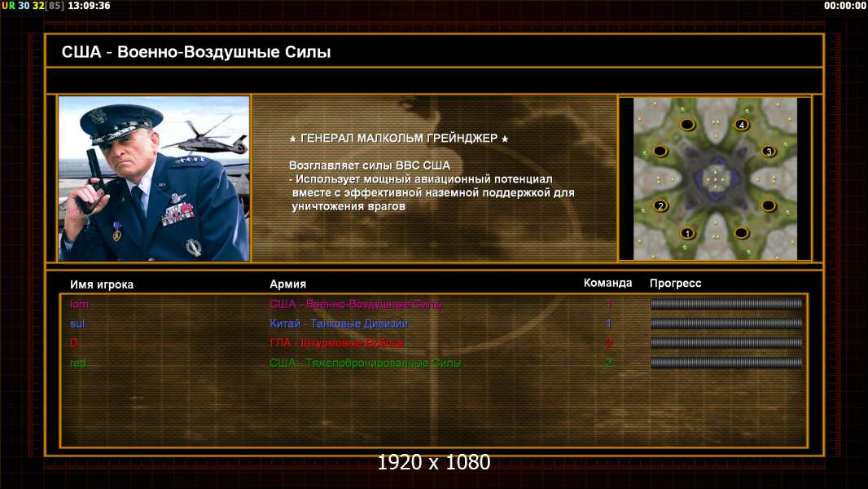Click the 00:00:00 timer in the corner
868x489 pixels.
pyautogui.click(x=844, y=6)
